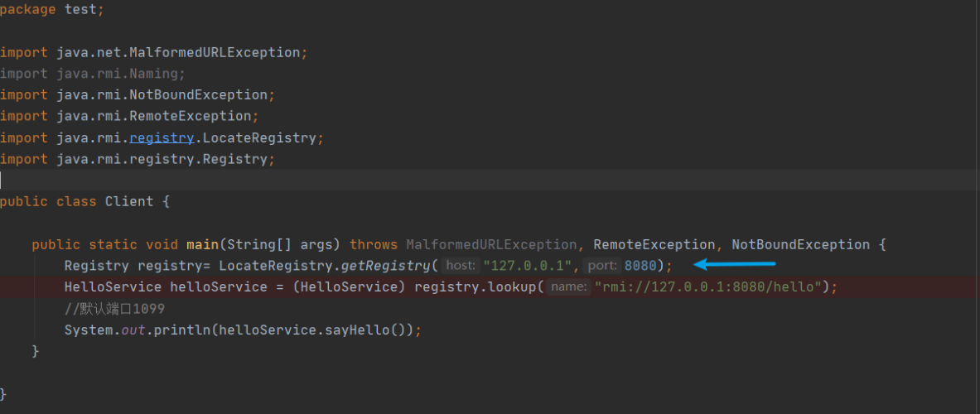Click MalformedURLException in the throws clause

tap(491, 244)
